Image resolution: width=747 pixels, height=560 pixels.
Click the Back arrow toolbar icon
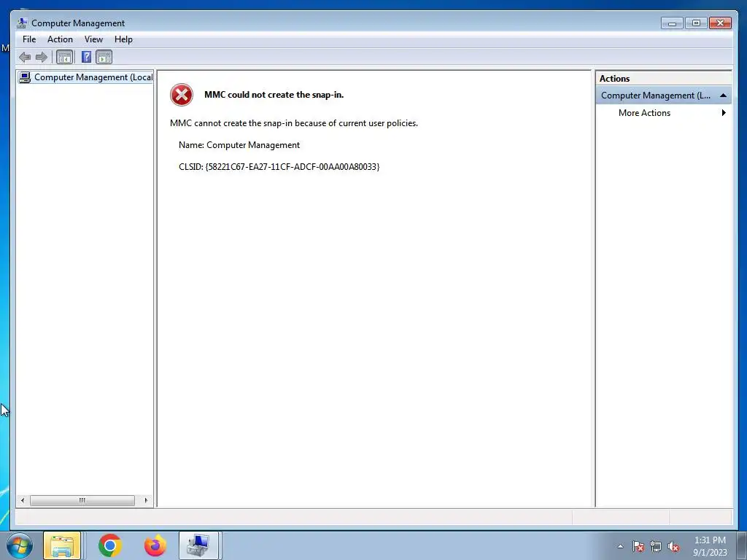click(x=25, y=58)
